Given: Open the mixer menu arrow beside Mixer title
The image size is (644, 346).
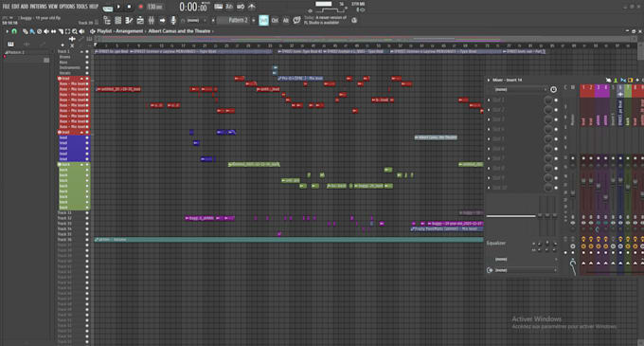Looking at the screenshot, I should coord(489,80).
